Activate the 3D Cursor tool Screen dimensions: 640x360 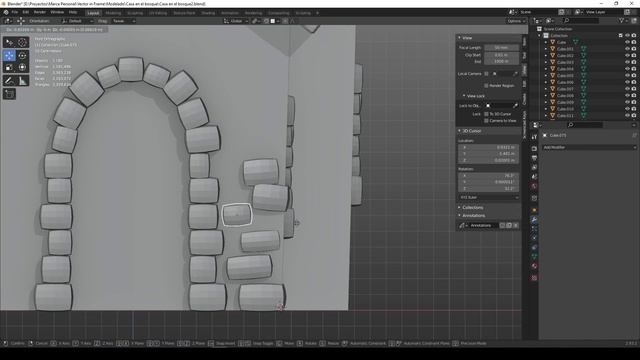point(22,42)
